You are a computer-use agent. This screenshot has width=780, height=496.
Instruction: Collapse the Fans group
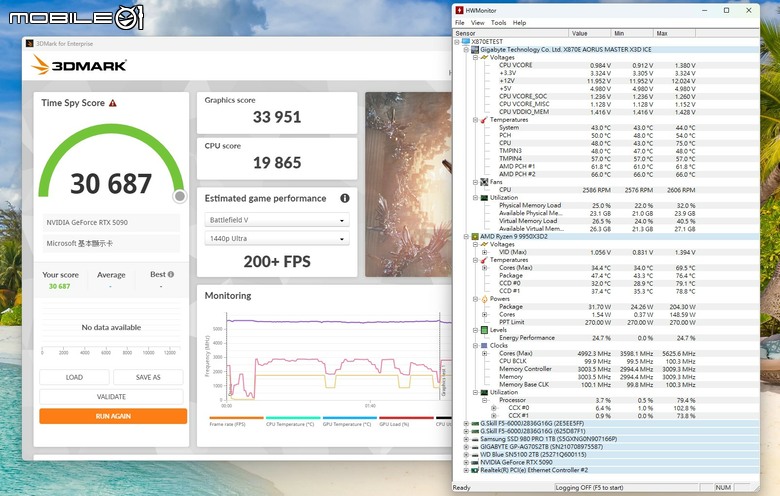click(x=475, y=182)
